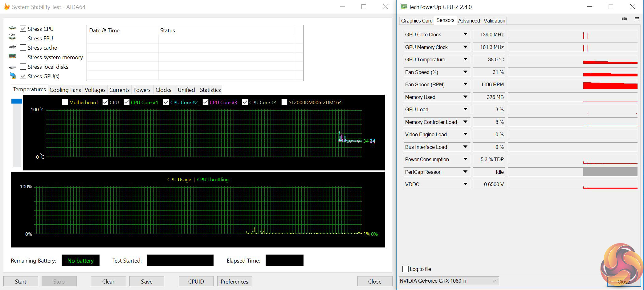Viewport: 644px width, 290px height.
Task: Toggle CPU Core #4 temperature line
Action: click(245, 102)
